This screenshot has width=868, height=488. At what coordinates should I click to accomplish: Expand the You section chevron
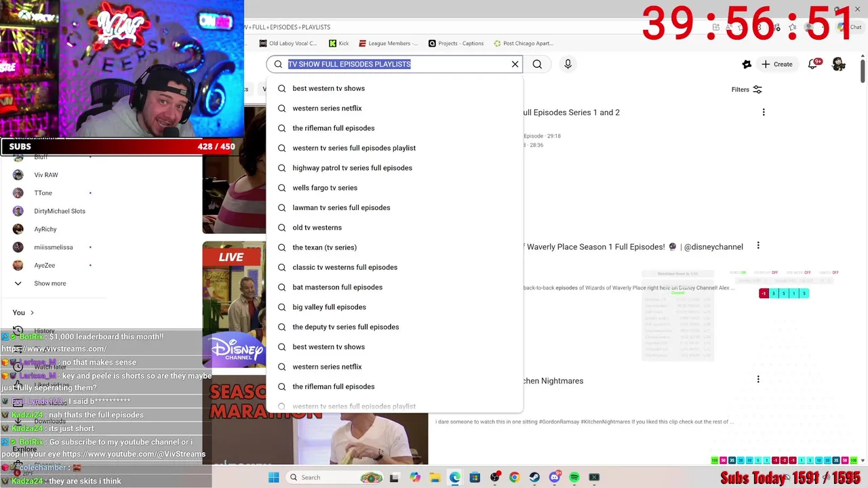click(31, 312)
